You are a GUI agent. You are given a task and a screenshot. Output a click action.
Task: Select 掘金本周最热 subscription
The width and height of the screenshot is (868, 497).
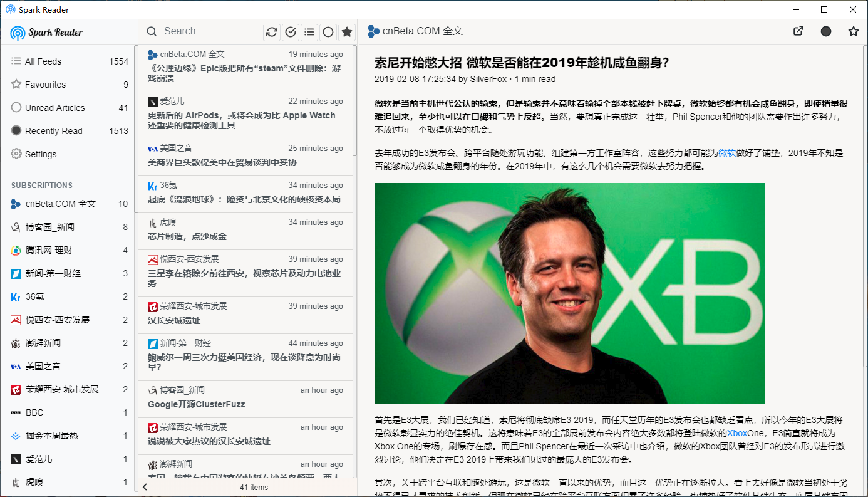(x=69, y=436)
